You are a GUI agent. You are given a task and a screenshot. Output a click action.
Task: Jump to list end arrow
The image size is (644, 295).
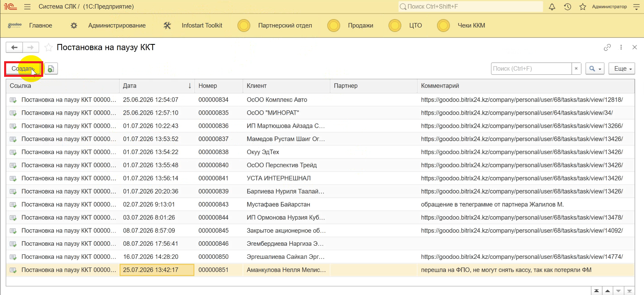point(629,291)
